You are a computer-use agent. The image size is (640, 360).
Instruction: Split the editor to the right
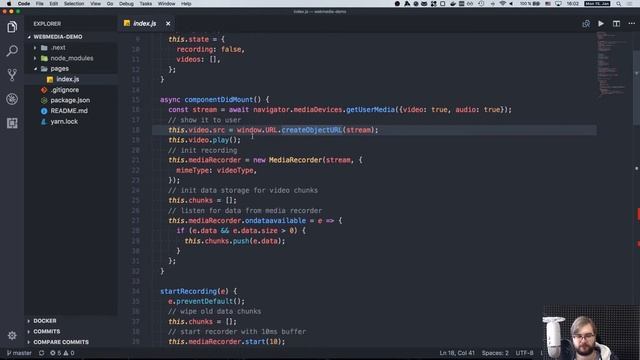tap(616, 24)
